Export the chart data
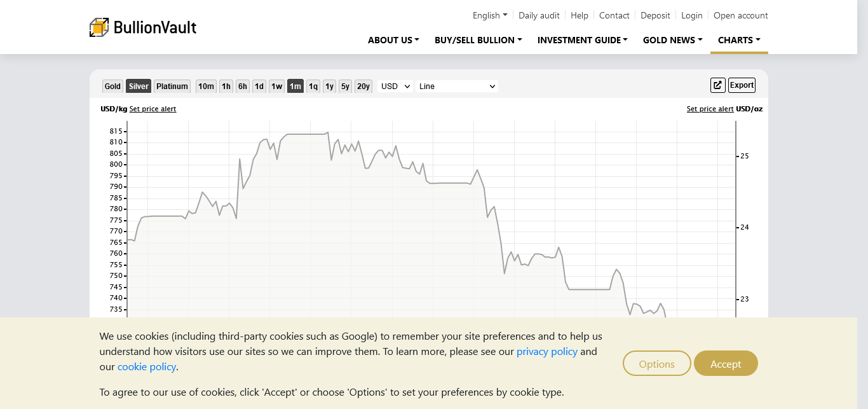Image resolution: width=868 pixels, height=409 pixels. 742,85
